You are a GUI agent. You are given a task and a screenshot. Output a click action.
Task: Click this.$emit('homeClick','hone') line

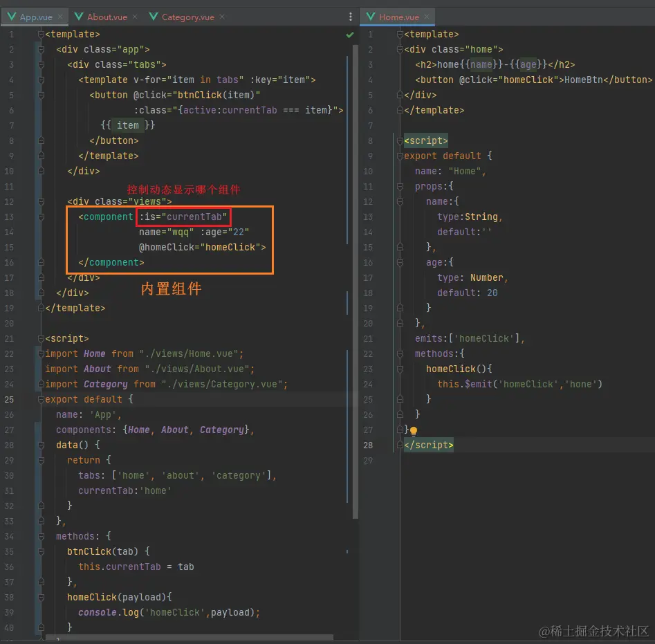(519, 384)
